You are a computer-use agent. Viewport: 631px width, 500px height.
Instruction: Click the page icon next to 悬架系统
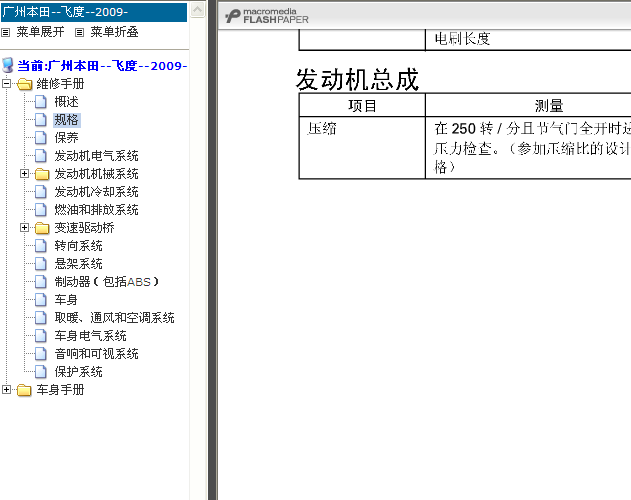[41, 264]
